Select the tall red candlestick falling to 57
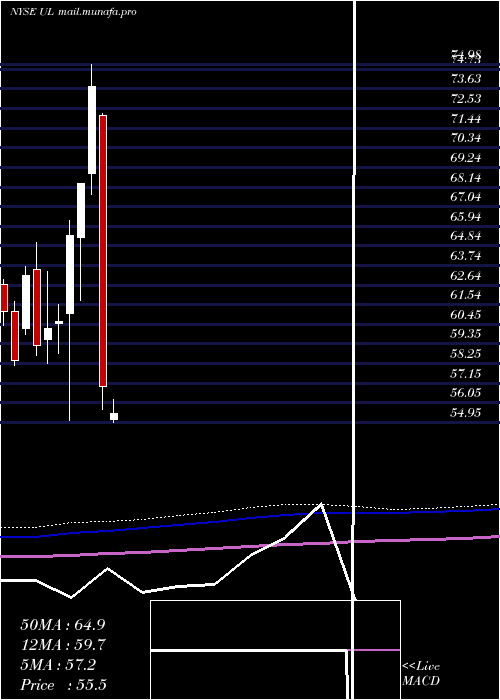Image resolution: width=500 pixels, height=700 pixels. pyautogui.click(x=103, y=251)
